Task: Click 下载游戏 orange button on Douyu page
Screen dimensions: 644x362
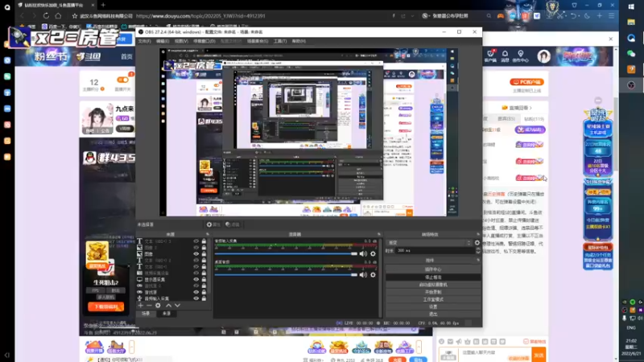Action: (105, 306)
